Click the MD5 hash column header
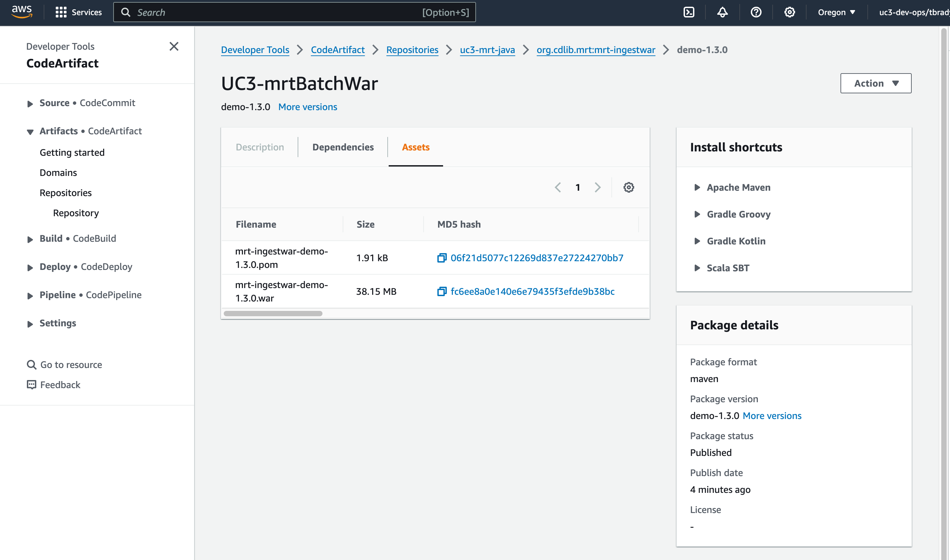 coord(459,224)
